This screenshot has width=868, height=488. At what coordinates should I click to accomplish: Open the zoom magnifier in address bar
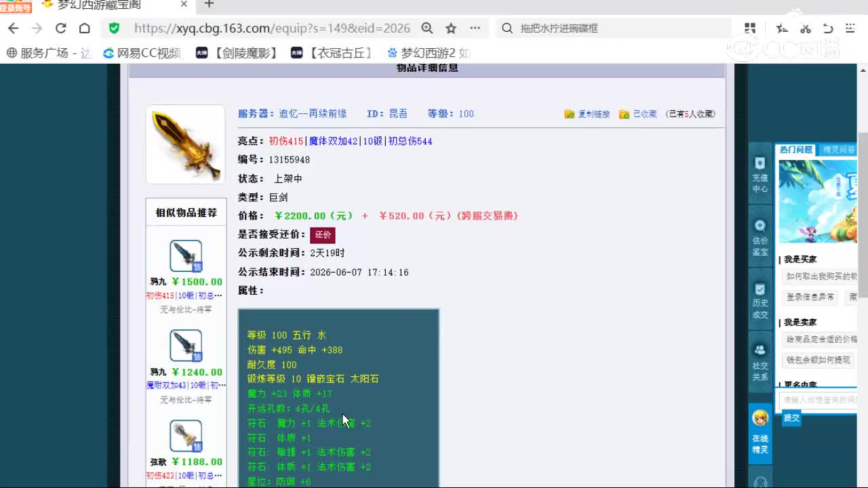[x=427, y=28]
